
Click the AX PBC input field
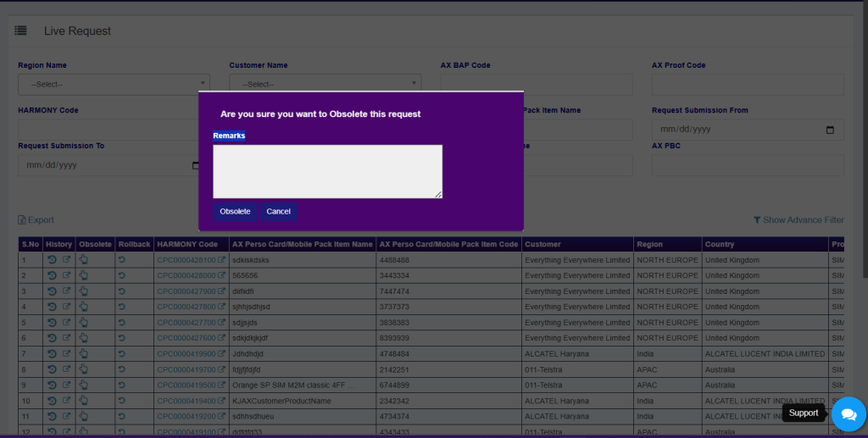pyautogui.click(x=747, y=165)
